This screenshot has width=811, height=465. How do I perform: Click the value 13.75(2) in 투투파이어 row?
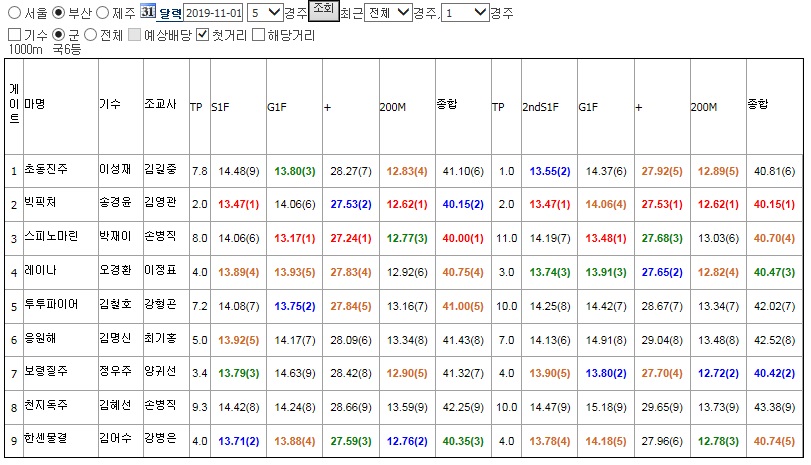295,306
